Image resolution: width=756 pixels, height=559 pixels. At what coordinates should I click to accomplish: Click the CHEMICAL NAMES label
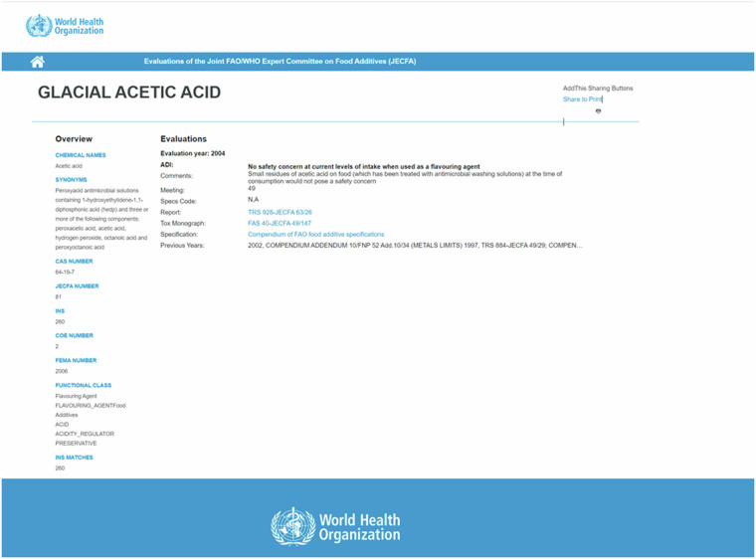pyautogui.click(x=80, y=155)
